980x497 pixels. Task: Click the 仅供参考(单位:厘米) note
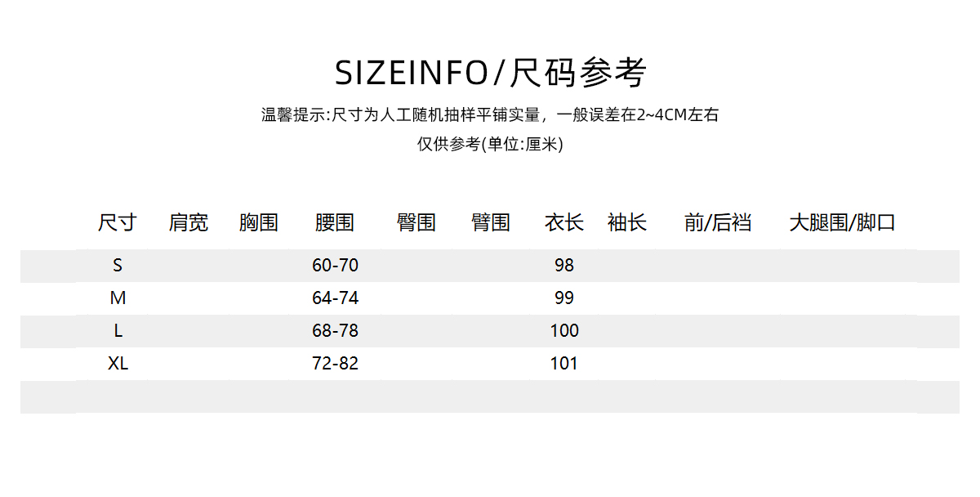pos(490,145)
